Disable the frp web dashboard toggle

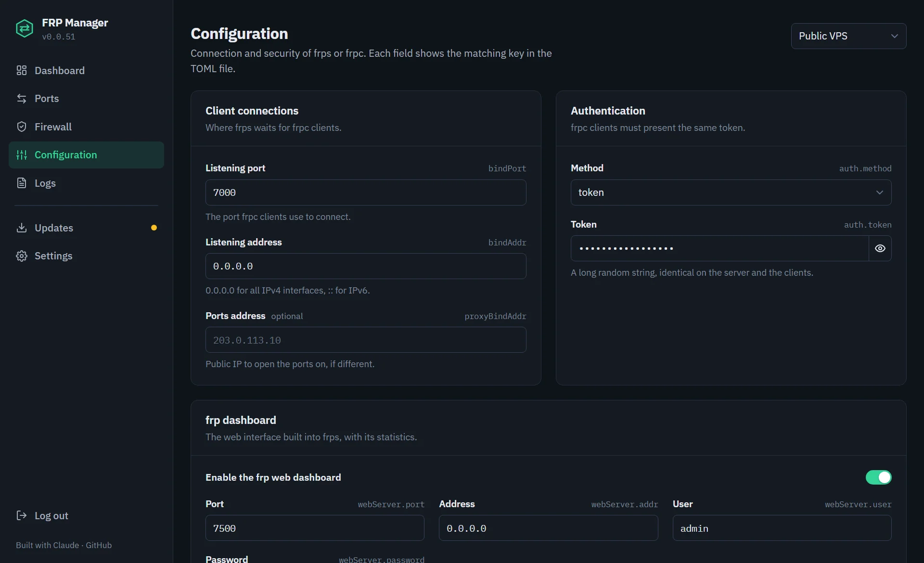878,477
